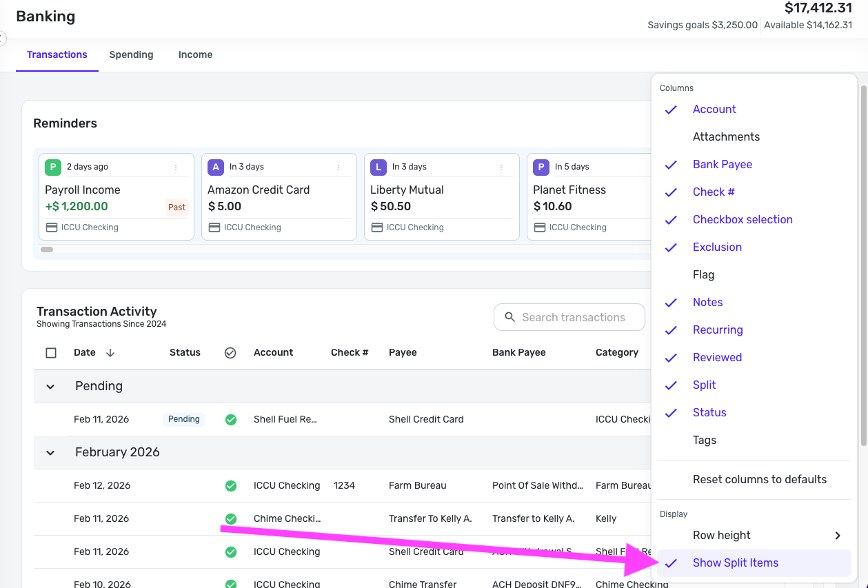
Task: Disable the Bank Payee column
Action: (x=722, y=164)
